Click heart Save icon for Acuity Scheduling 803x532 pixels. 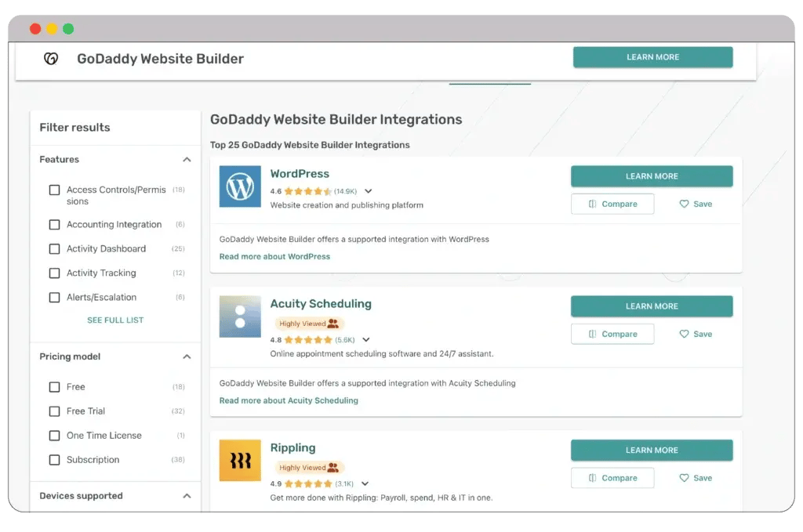pyautogui.click(x=684, y=334)
